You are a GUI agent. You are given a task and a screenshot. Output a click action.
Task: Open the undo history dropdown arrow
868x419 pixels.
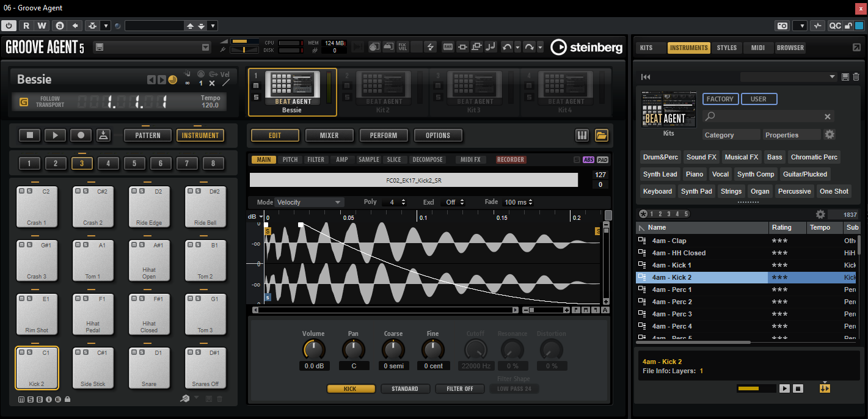tap(517, 47)
